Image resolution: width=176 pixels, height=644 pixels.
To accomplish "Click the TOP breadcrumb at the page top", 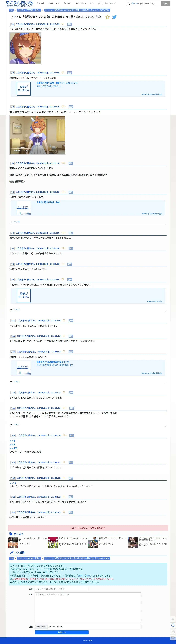I will click(11, 10).
